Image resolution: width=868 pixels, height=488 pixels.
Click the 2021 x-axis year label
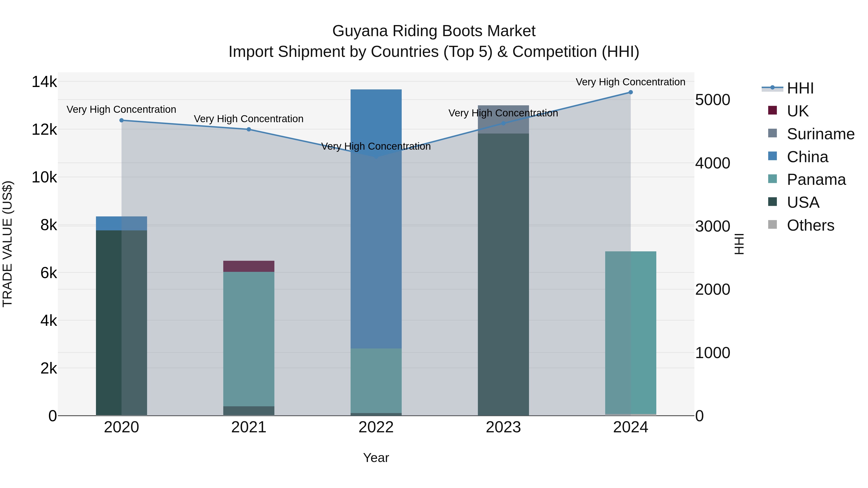249,427
